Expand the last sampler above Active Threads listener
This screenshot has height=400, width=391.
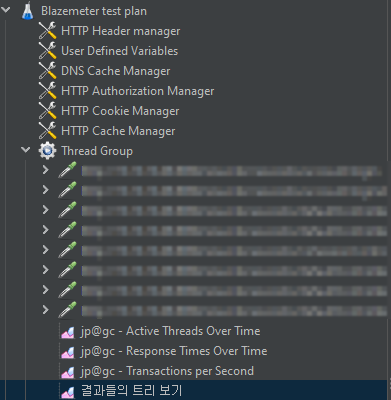46,310
